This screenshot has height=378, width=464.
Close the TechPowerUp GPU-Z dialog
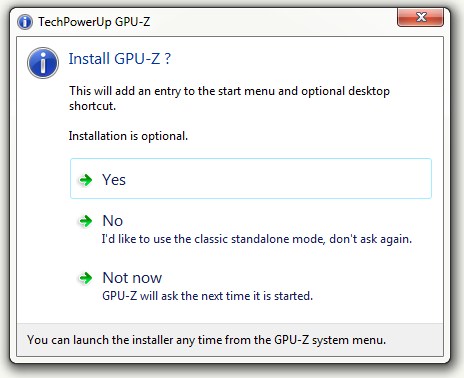click(420, 17)
